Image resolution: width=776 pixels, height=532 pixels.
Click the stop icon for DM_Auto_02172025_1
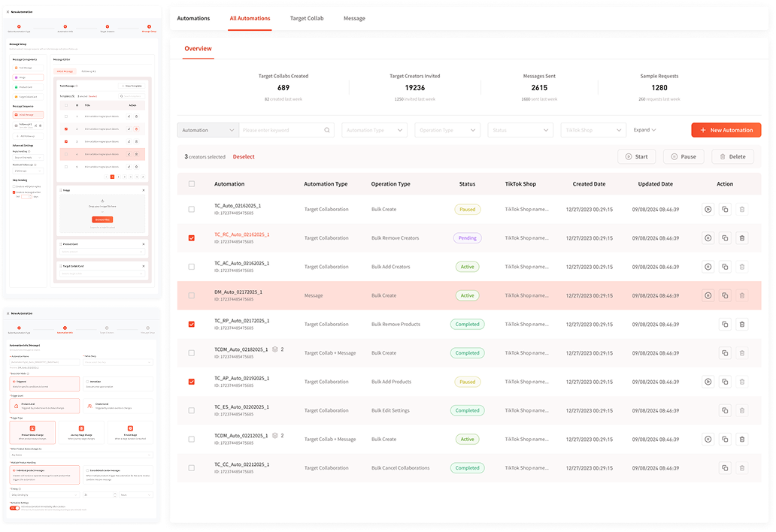pos(708,296)
